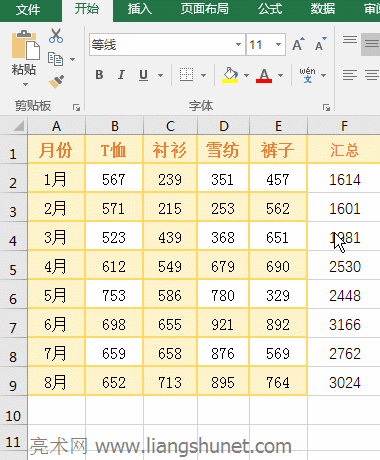Center text horizontally icon
The image size is (380, 460).
(372, 75)
